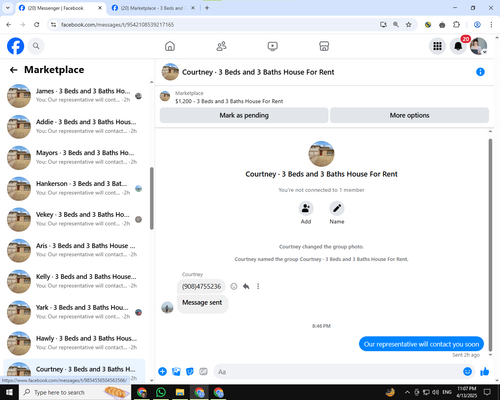
Task: Select Courtney conversation in left list
Action: (74, 370)
